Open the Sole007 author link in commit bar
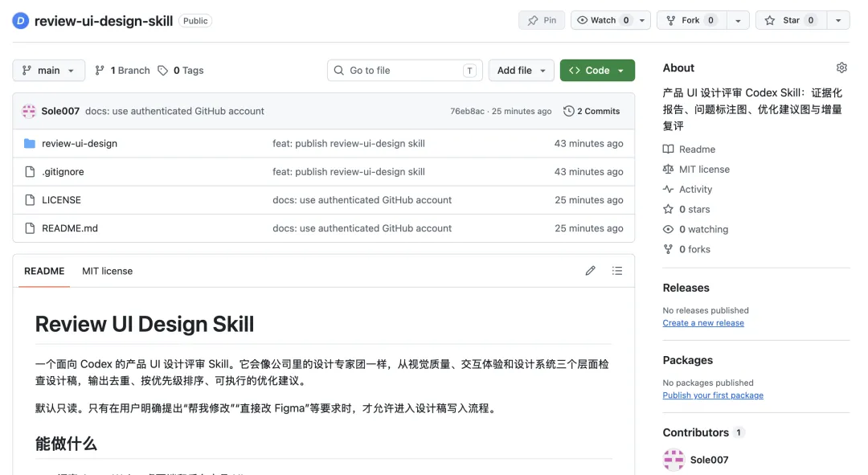Viewport: 868px width, 475px height. pos(60,111)
